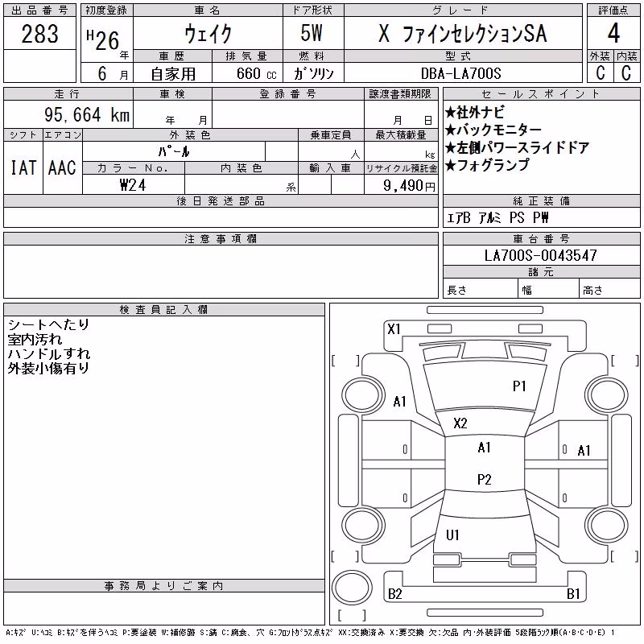
Task: Click door type 5W
Action: point(312,33)
